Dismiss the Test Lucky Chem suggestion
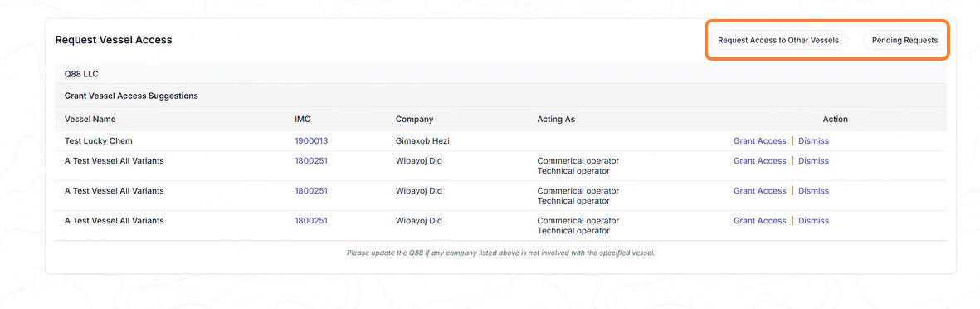Viewport: 980px width, 309px height. coord(813,140)
